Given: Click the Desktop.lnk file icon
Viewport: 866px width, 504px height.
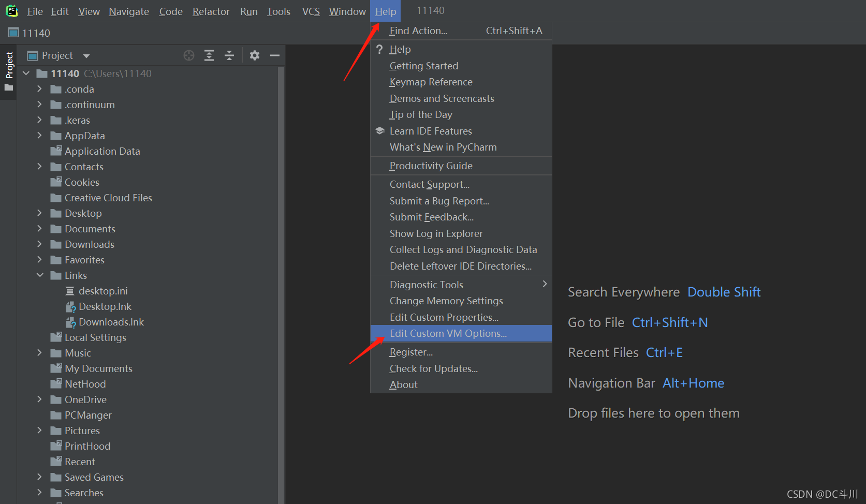Looking at the screenshot, I should coord(71,307).
